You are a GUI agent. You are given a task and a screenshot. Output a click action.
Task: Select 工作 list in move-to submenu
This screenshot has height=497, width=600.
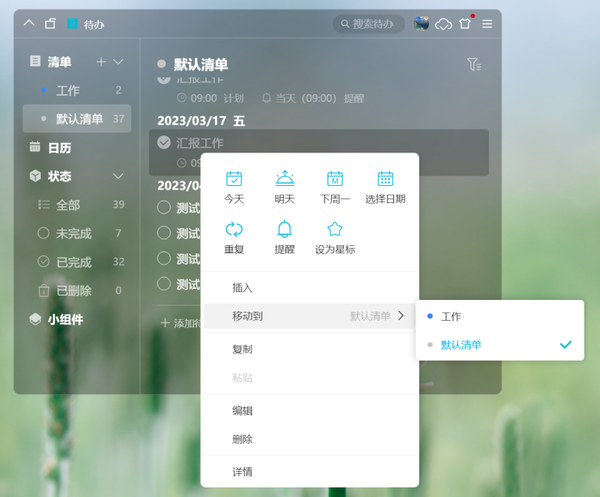click(451, 316)
